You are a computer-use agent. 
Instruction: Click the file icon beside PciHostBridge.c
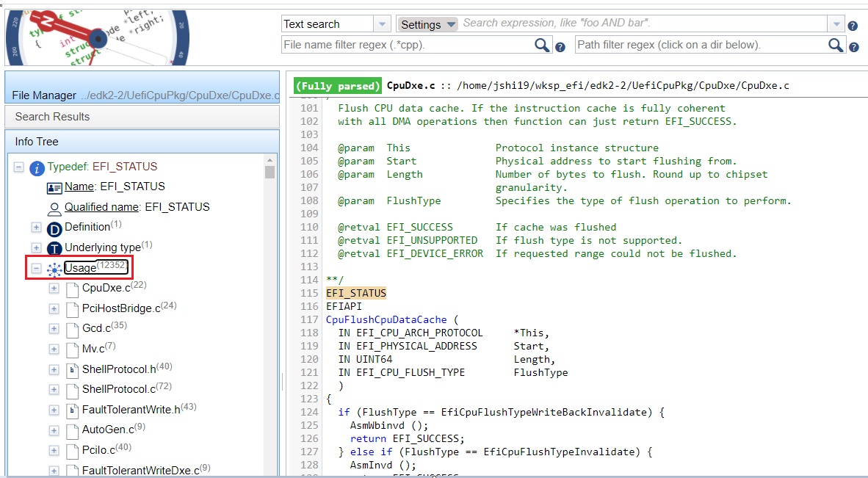[72, 310]
